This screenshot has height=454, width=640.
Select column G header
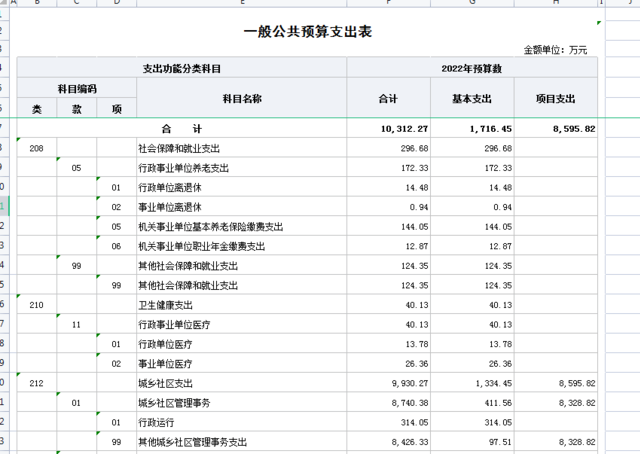472,5
